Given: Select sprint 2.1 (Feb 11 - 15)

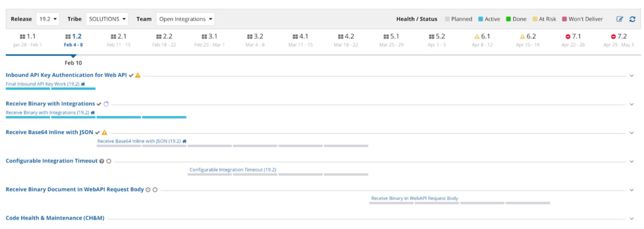Looking at the screenshot, I should point(119,40).
